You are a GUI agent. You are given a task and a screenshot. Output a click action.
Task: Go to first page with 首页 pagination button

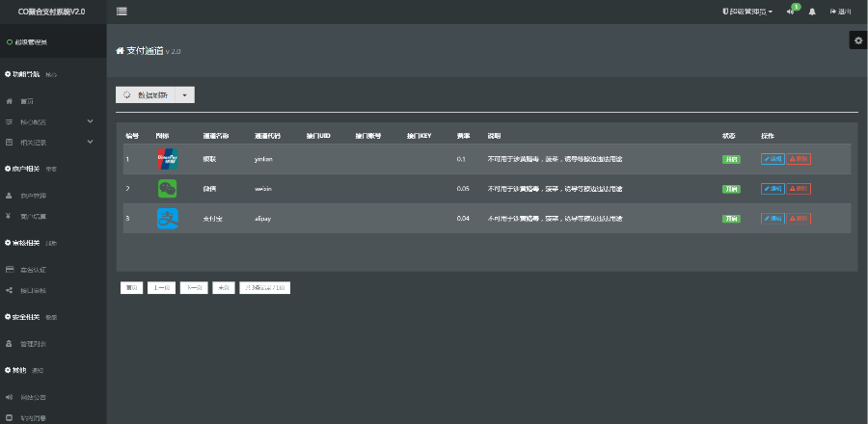(131, 287)
